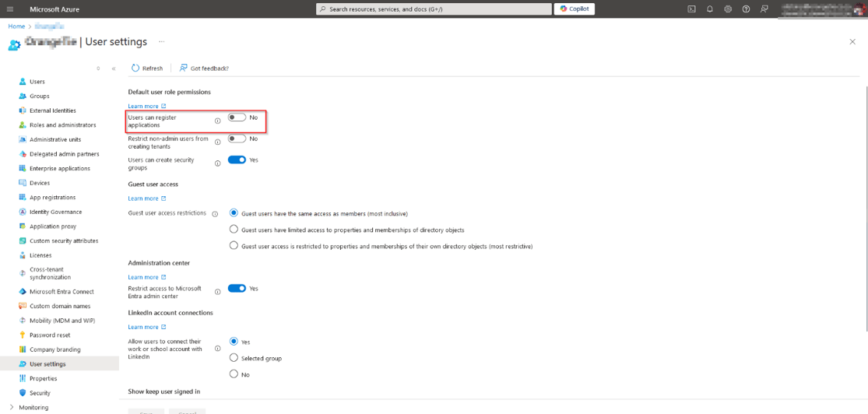
Task: Click the User settings sidebar icon
Action: tap(23, 363)
